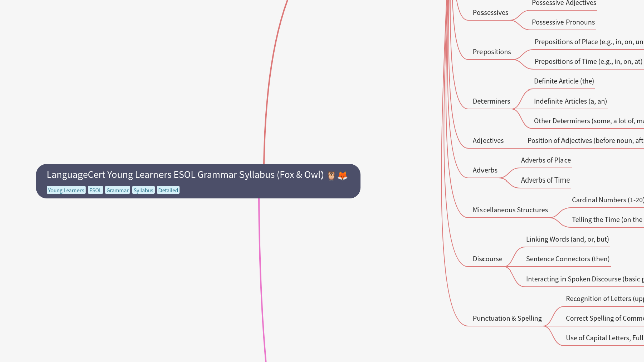Select the Possessive Adjectives node
The image size is (644, 362).
(x=564, y=3)
